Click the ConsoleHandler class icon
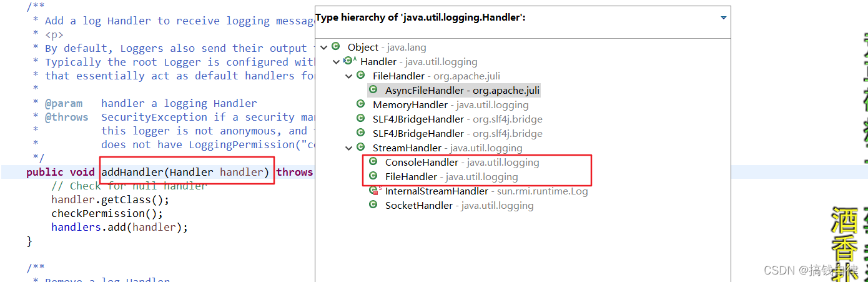868x282 pixels. point(373,162)
